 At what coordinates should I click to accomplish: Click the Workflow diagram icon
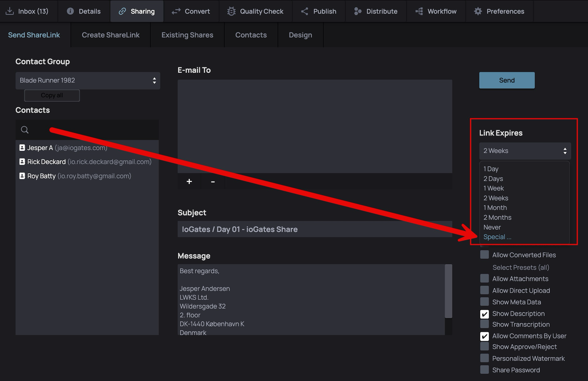tap(419, 11)
